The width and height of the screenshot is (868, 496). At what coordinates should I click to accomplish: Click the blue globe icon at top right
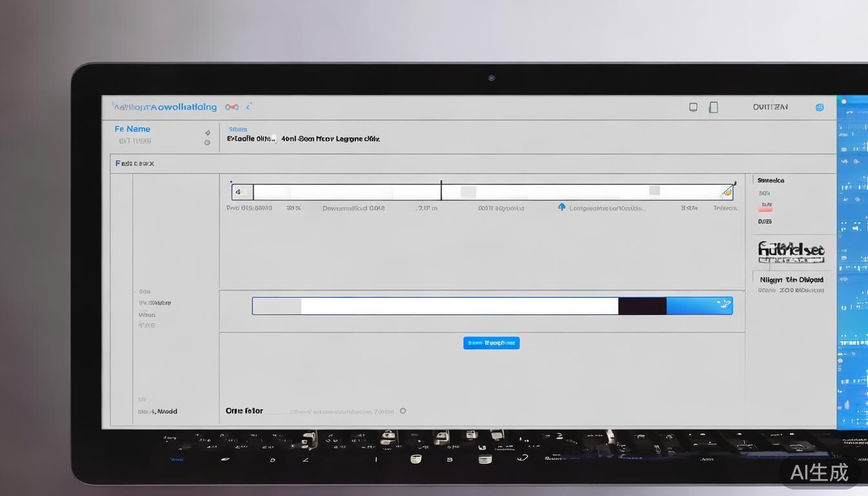tap(820, 107)
